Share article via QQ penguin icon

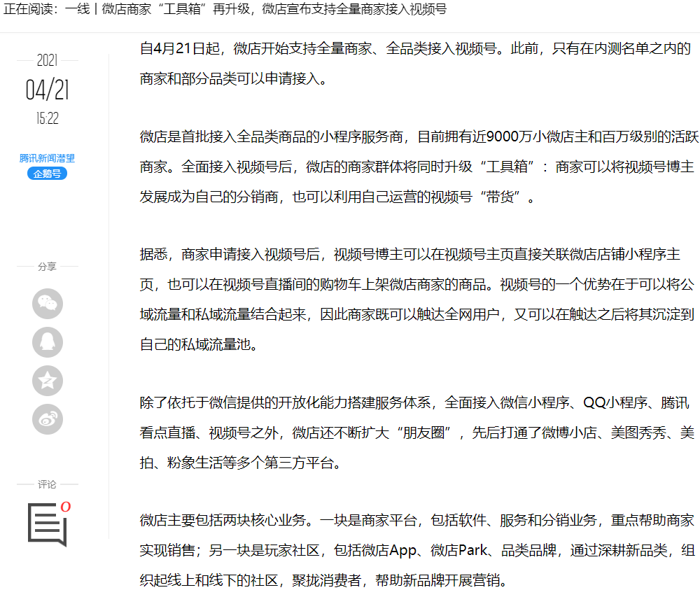[48, 342]
